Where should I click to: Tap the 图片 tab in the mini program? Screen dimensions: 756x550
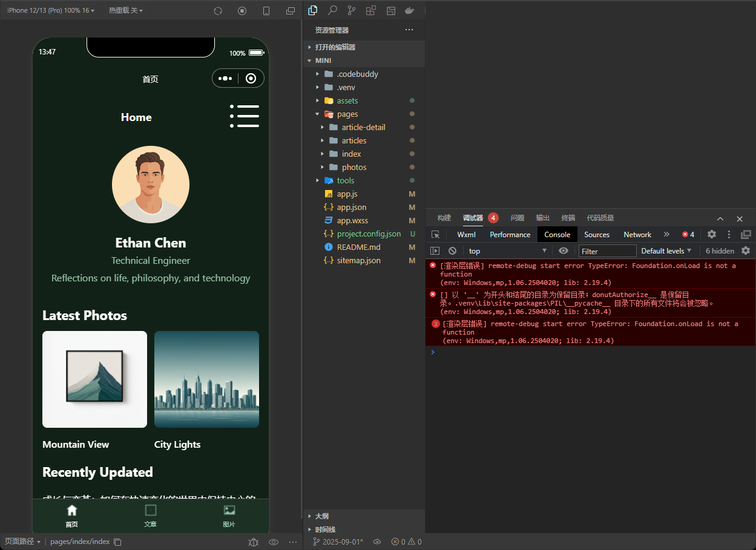coord(229,516)
